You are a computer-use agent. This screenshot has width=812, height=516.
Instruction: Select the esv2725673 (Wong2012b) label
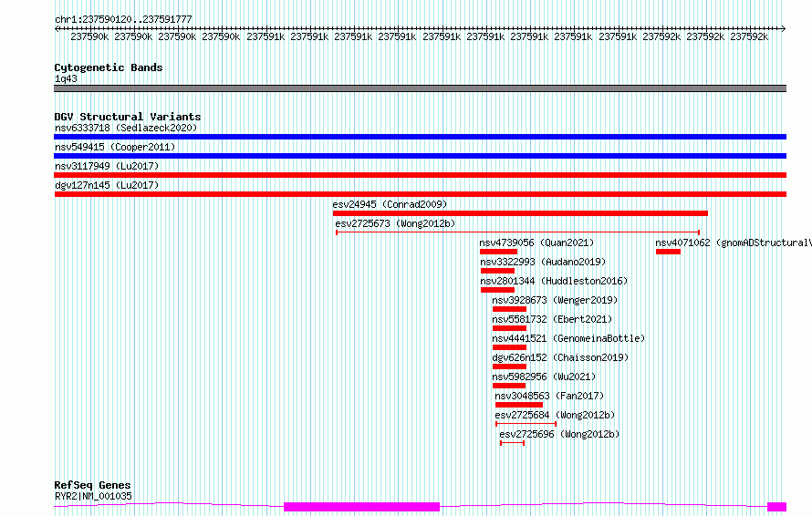click(395, 223)
